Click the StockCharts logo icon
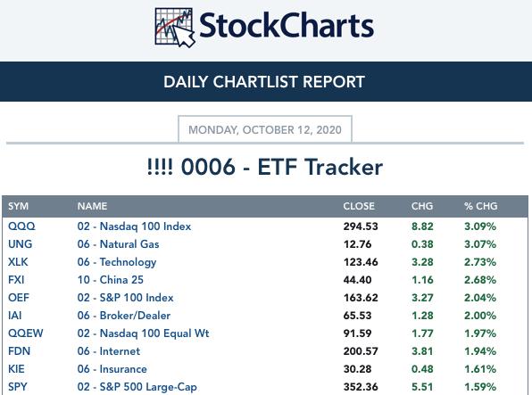The width and height of the screenshot is (532, 395). (175, 28)
